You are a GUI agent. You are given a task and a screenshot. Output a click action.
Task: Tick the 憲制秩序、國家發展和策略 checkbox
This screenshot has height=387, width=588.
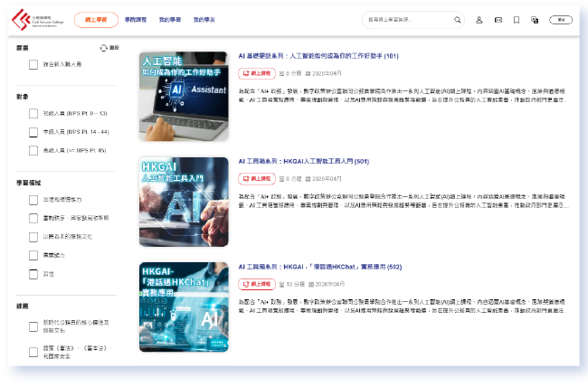(x=33, y=218)
